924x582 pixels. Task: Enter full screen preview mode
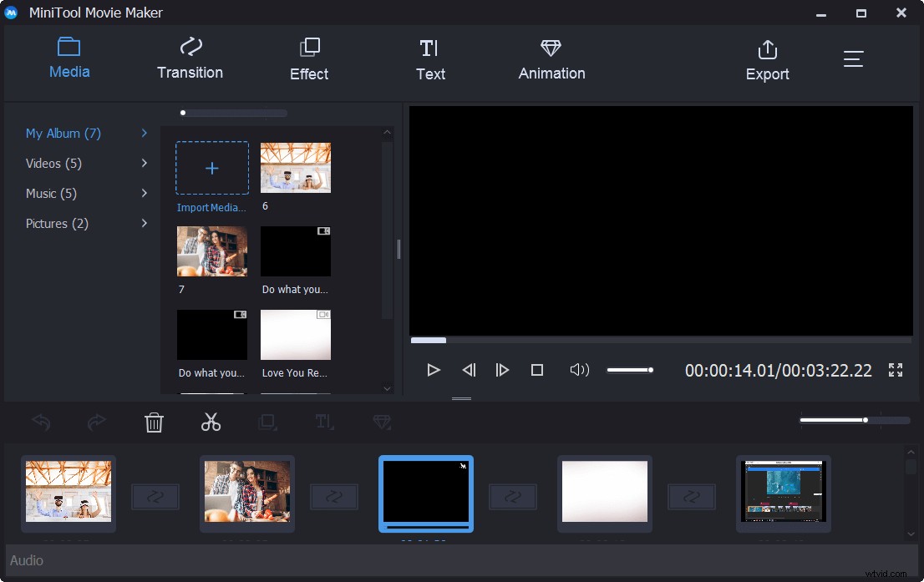[896, 370]
